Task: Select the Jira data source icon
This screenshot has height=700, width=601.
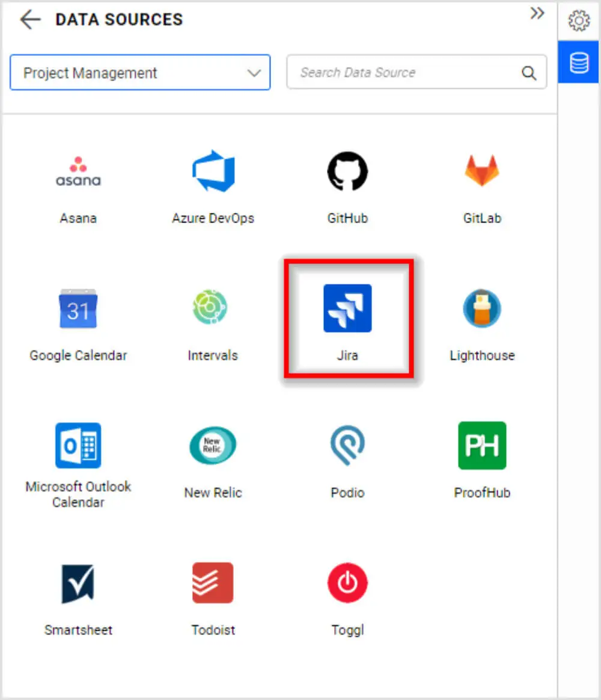Action: [347, 309]
